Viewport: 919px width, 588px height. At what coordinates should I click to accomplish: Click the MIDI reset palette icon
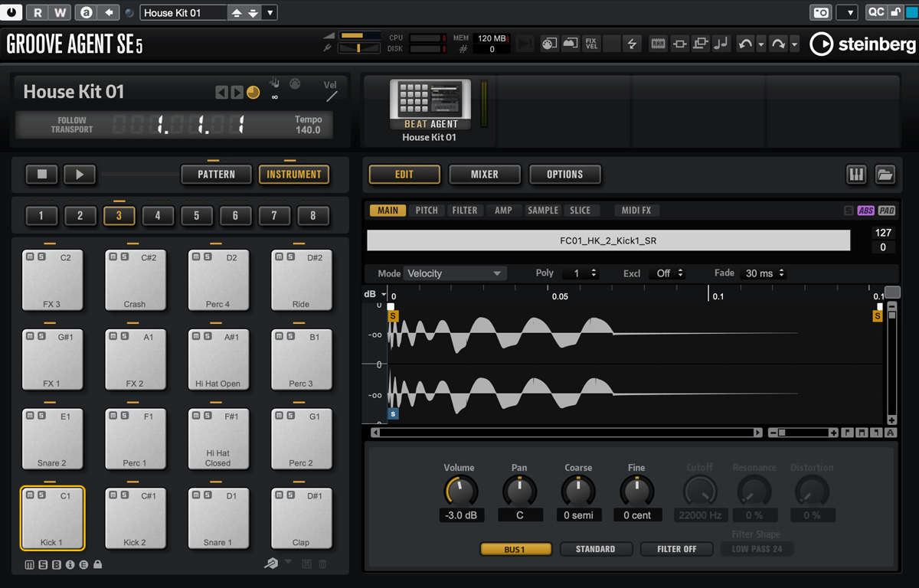pos(549,44)
